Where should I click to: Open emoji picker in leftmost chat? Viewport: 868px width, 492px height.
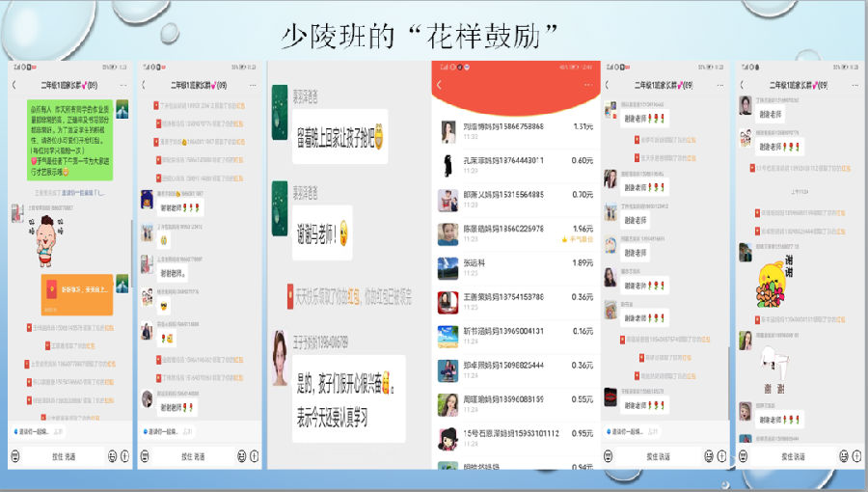[x=112, y=455]
